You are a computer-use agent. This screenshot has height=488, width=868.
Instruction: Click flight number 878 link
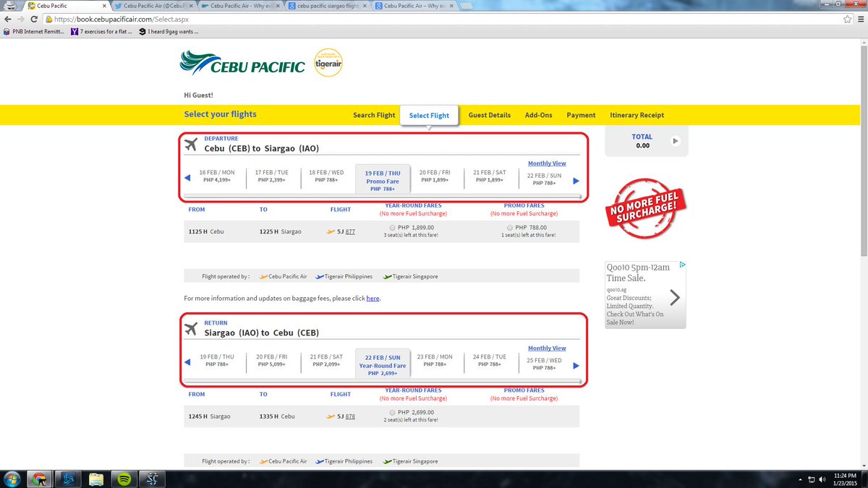coord(350,417)
